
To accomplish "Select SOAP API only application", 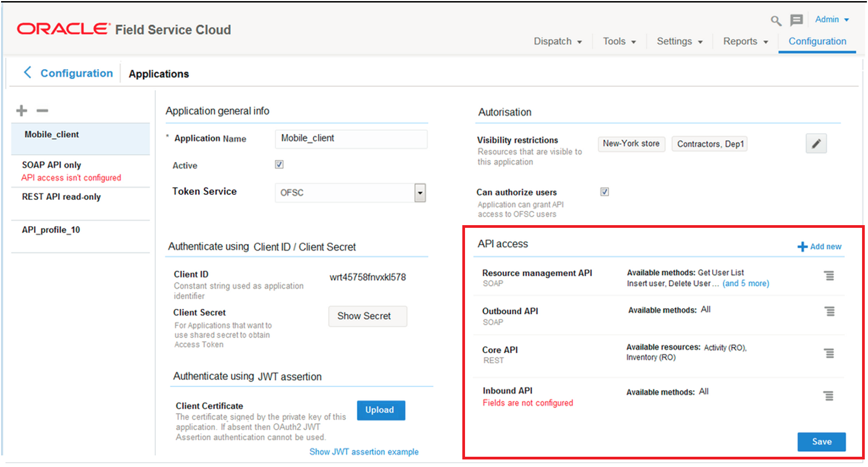I will (52, 165).
